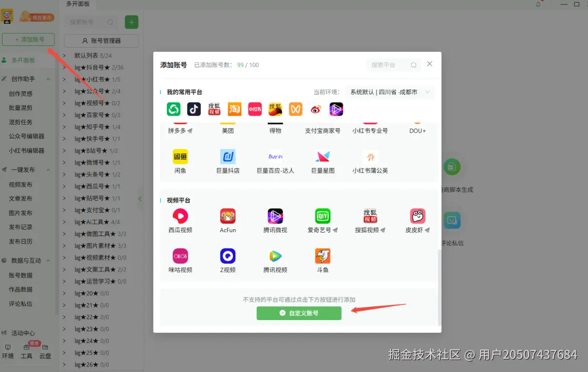This screenshot has width=588, height=372.
Task: Open the 多开面板 sidebar item
Action: (x=23, y=60)
